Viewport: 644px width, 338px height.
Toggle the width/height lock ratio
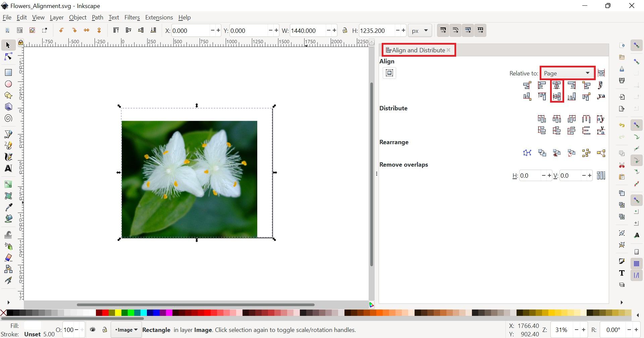tap(345, 30)
